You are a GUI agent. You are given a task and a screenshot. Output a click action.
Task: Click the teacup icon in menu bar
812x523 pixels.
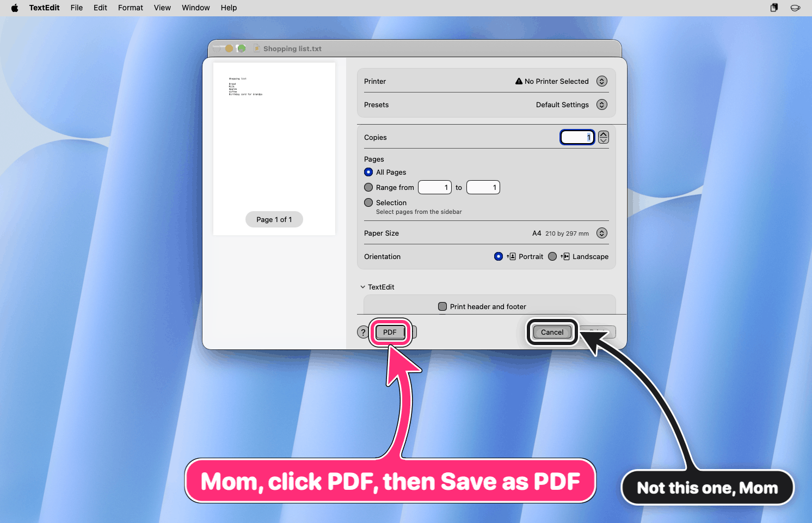[x=795, y=8]
